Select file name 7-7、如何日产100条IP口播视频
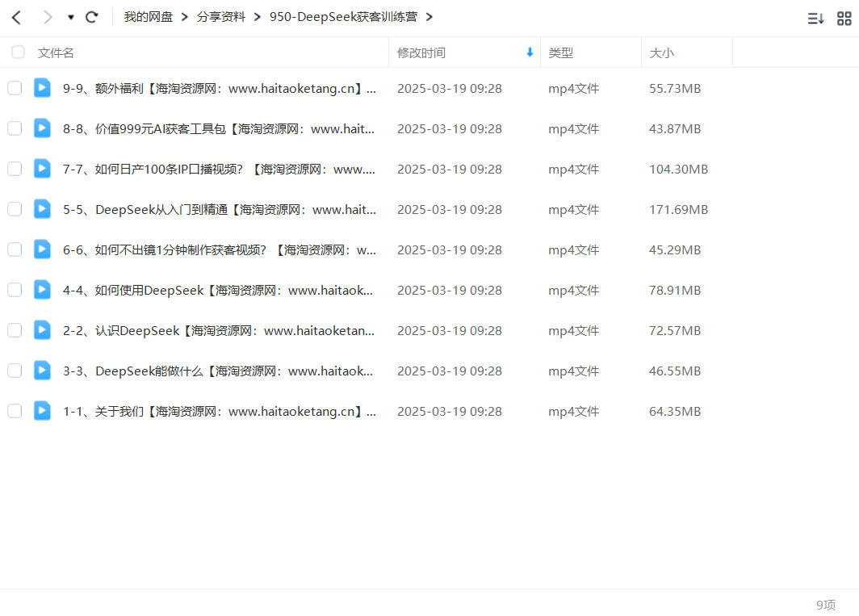 (x=219, y=170)
